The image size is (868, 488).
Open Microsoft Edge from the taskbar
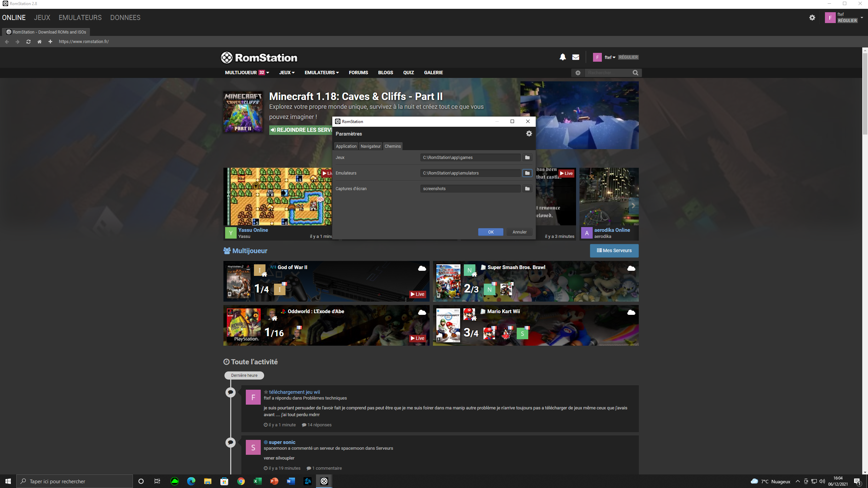pyautogui.click(x=191, y=481)
